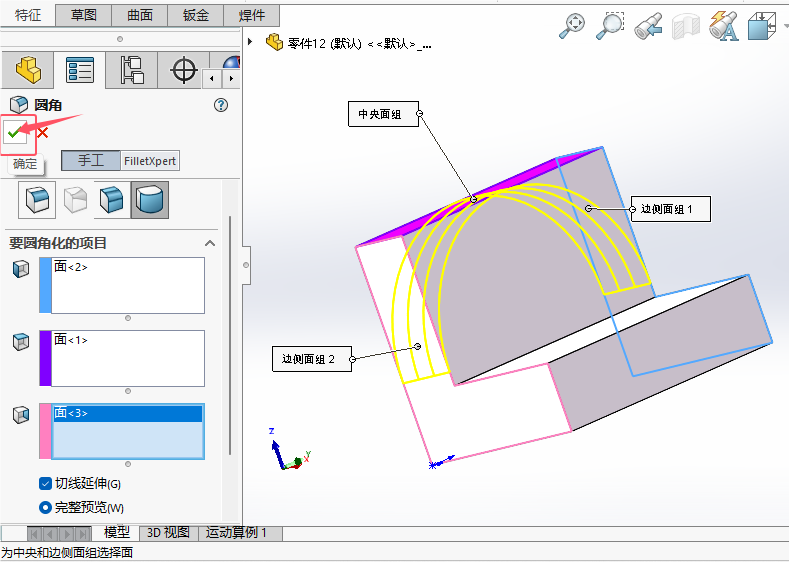
Task: Click the Zoom to Fit icon
Action: pos(572,26)
